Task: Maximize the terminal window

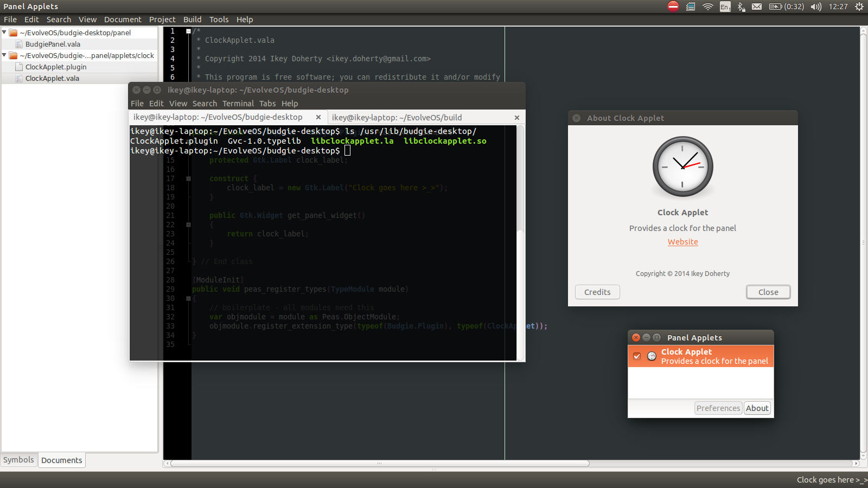Action: click(157, 89)
